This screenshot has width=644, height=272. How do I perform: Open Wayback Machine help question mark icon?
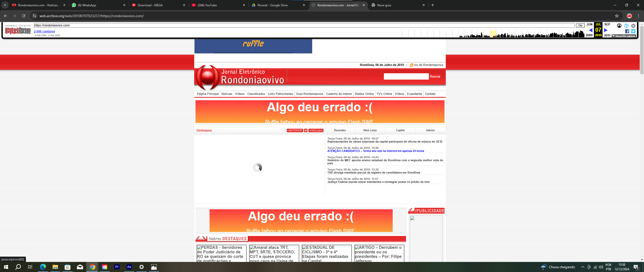pos(626,26)
